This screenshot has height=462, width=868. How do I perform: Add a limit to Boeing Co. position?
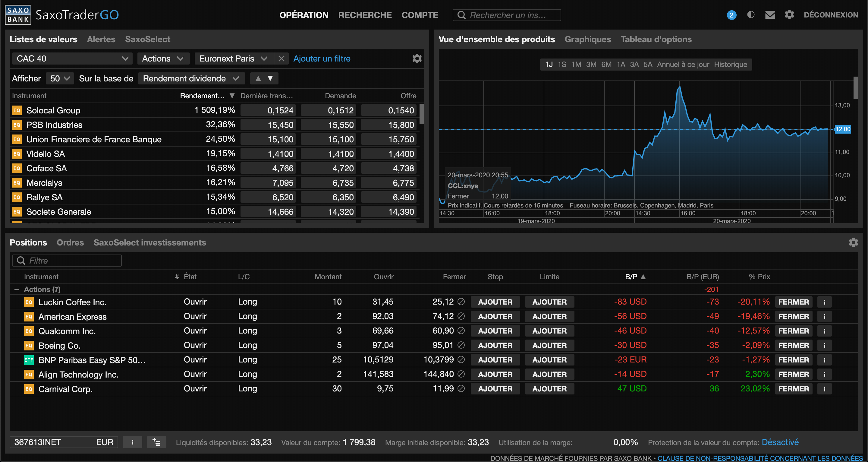pyautogui.click(x=549, y=346)
